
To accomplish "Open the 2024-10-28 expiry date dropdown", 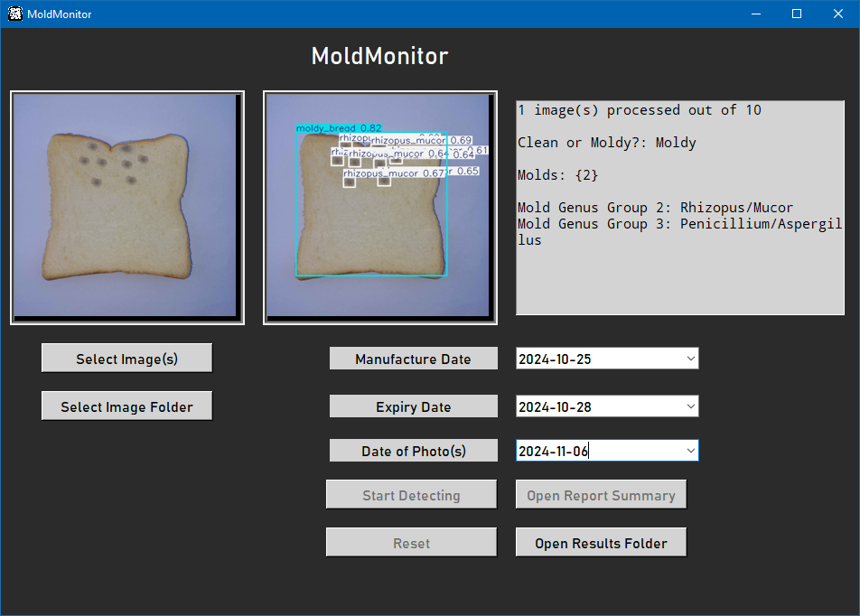I will [x=691, y=406].
